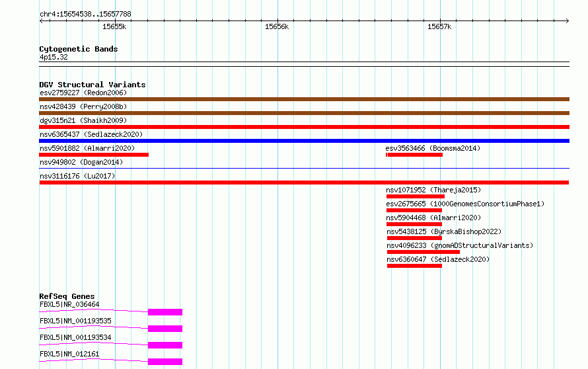Select the red esv2675665 variant bar

click(414, 210)
